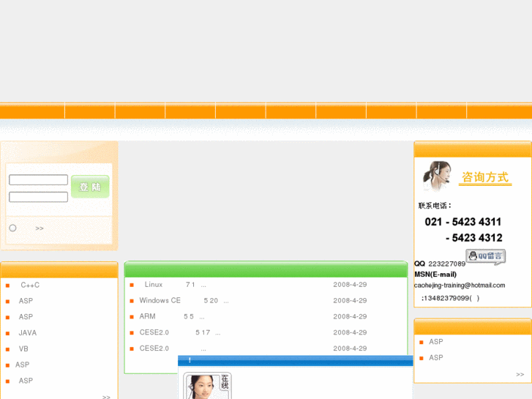Open the >> link beside the login radio button

[x=40, y=228]
